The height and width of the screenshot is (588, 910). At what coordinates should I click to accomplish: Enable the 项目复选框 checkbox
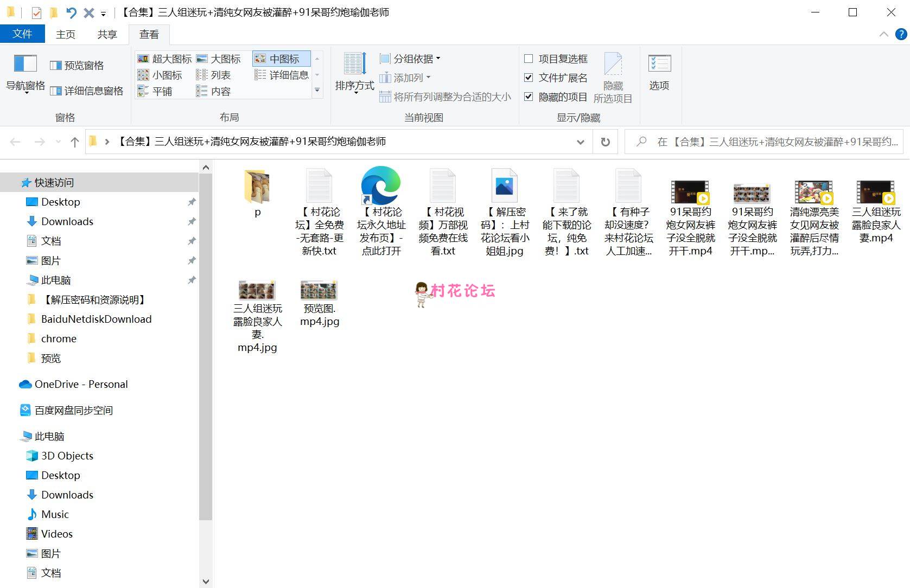point(529,59)
